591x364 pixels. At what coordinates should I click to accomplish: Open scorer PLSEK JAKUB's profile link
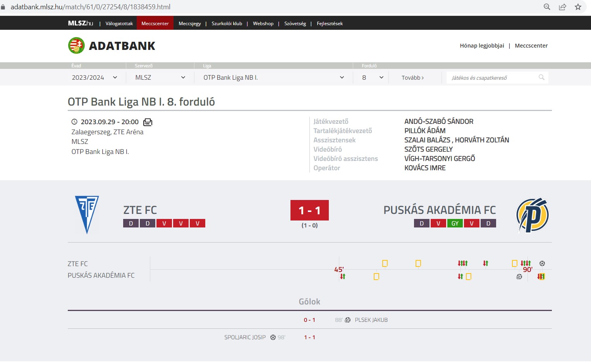tap(371, 320)
